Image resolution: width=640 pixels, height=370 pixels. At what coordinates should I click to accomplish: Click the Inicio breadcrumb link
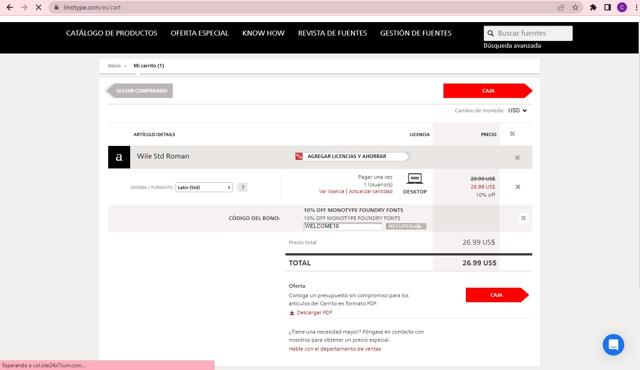(114, 66)
